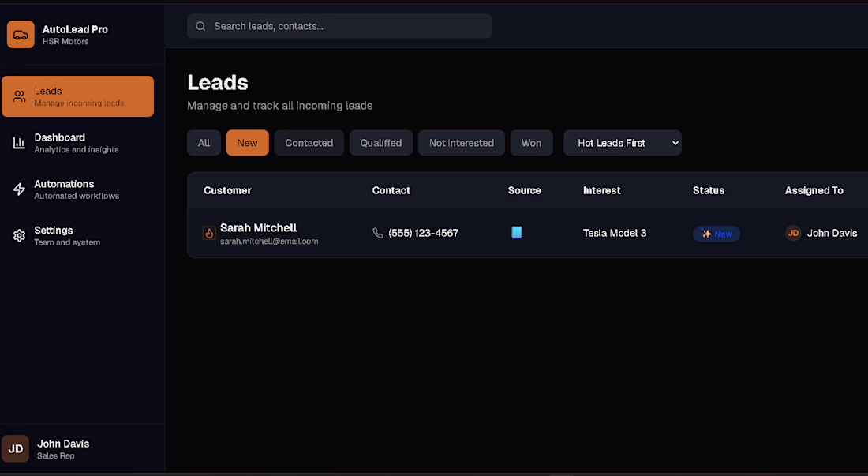The height and width of the screenshot is (476, 868).
Task: Click the JD profile avatar at sidebar bottom
Action: (16, 449)
